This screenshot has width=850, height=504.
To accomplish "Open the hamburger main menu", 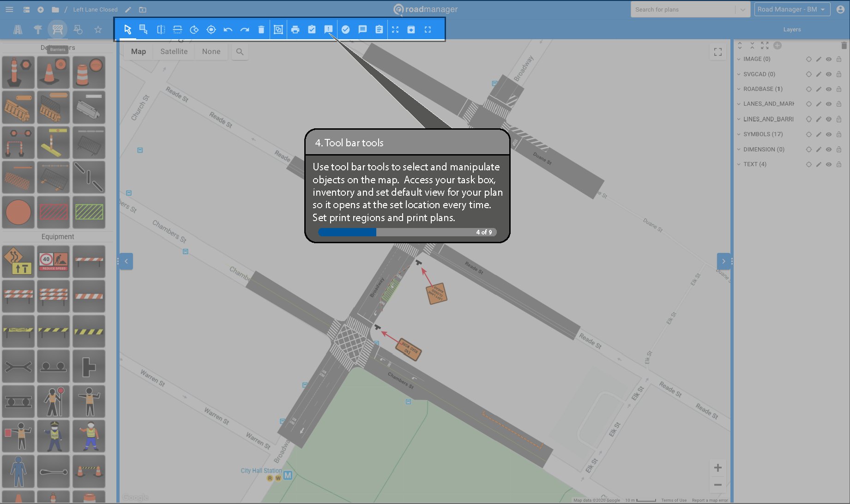I will pos(9,9).
